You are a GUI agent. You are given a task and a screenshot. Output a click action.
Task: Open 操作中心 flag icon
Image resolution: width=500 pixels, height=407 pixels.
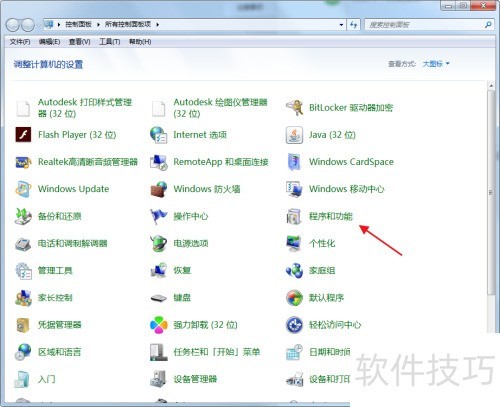click(159, 216)
